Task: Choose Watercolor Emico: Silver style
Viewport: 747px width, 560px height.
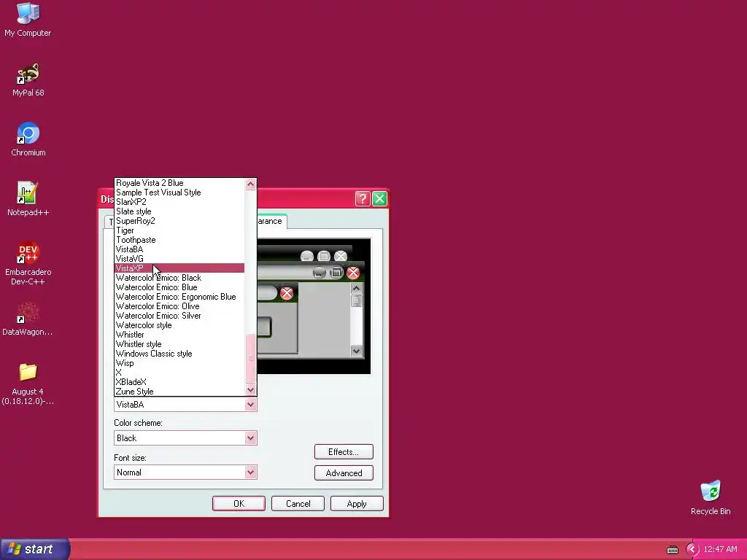Action: (179, 316)
